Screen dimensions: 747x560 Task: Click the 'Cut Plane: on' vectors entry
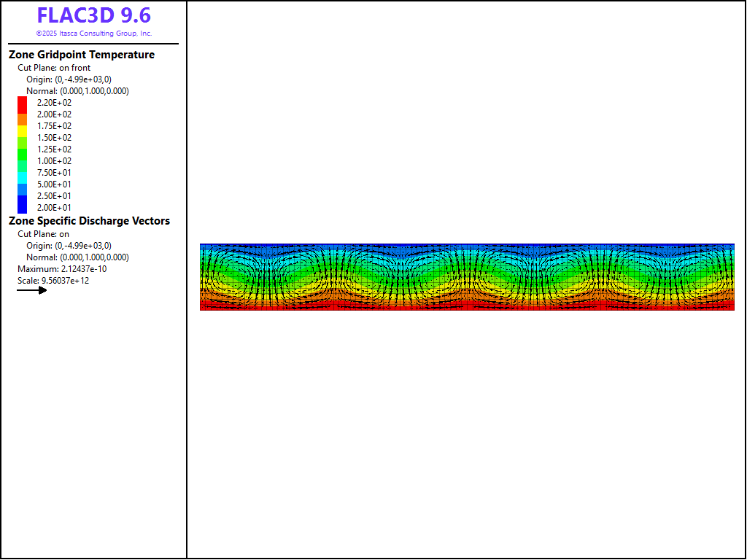44,234
